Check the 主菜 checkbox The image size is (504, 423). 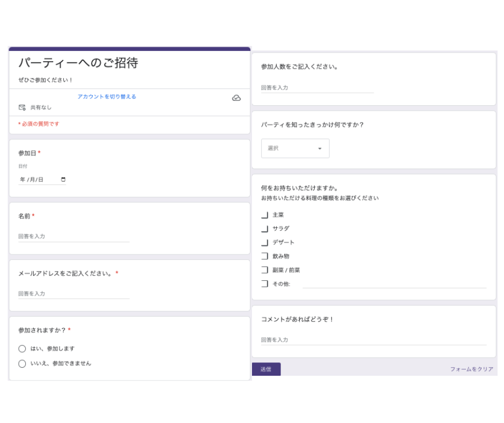(264, 215)
